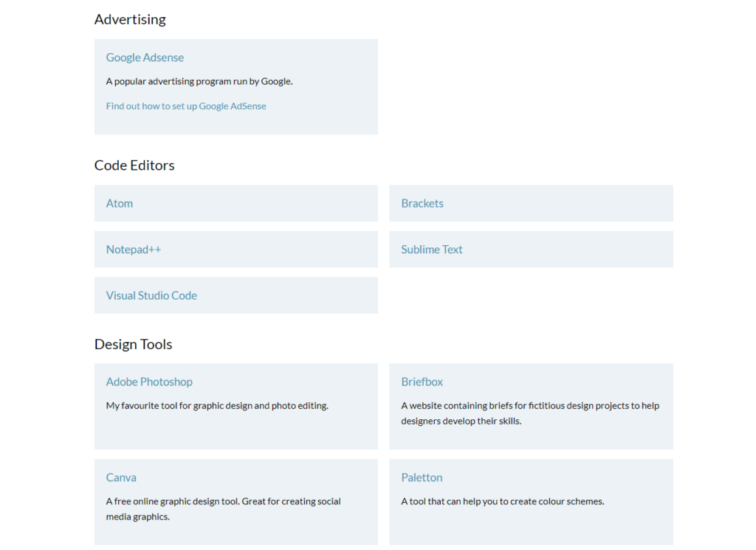
Task: Click the Design Tools section heading
Action: [x=134, y=345]
